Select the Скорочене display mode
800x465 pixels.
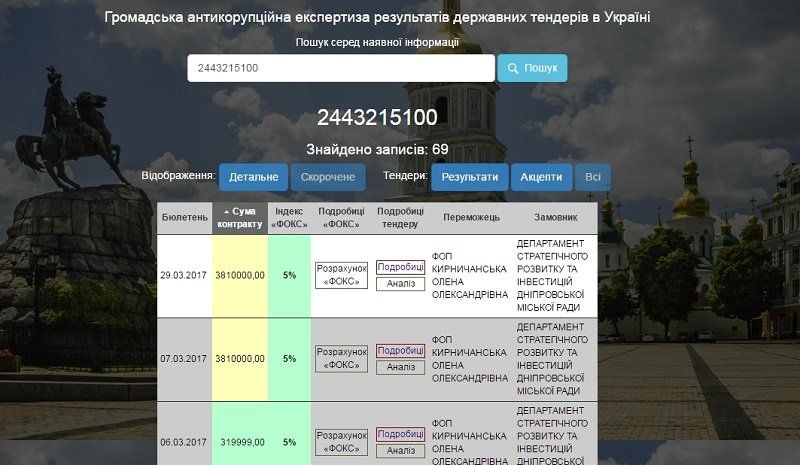[x=328, y=177]
